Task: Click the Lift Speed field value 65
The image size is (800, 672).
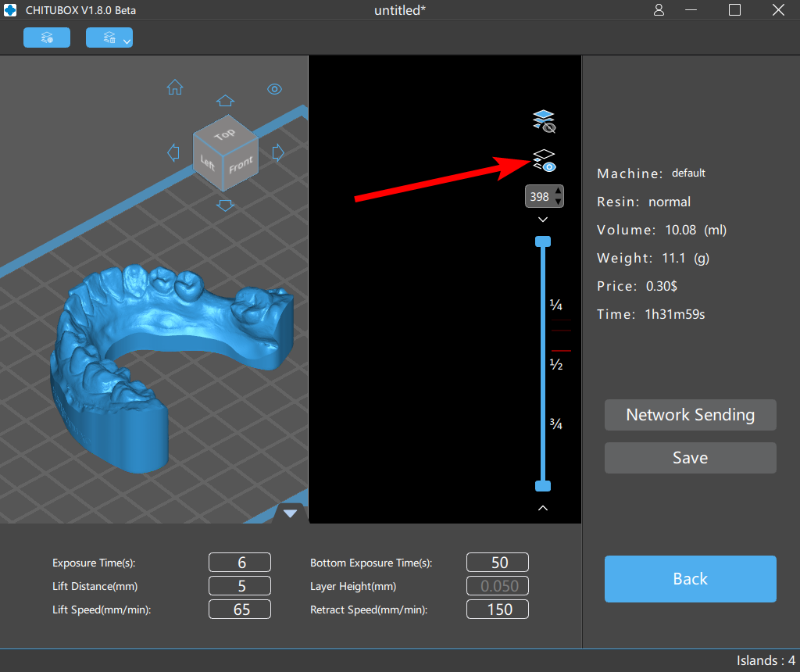Action: [240, 609]
